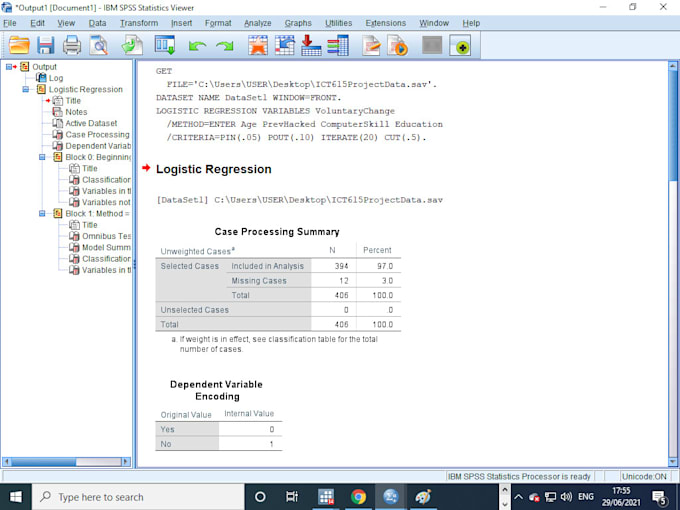Click the Open file folder icon

[19, 45]
